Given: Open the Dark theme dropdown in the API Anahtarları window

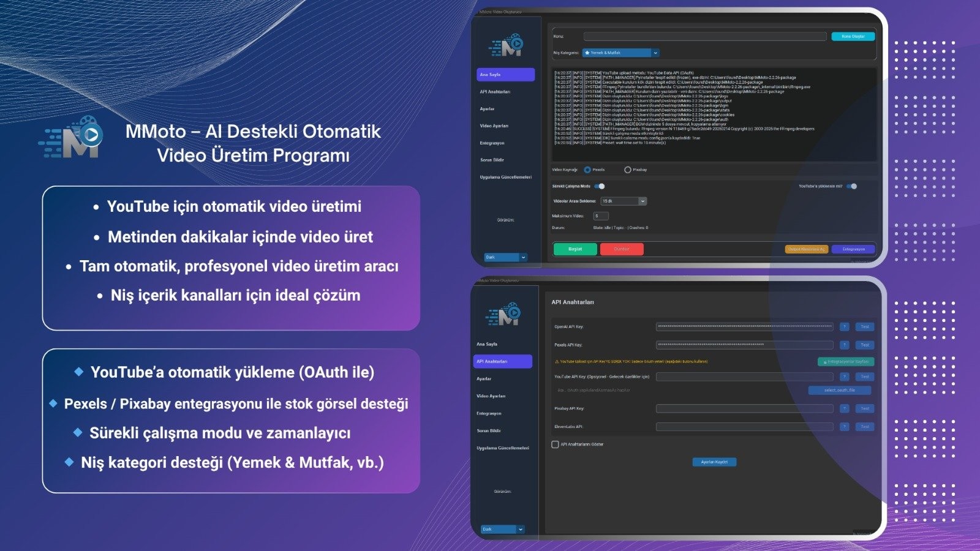Looking at the screenshot, I should 502,529.
